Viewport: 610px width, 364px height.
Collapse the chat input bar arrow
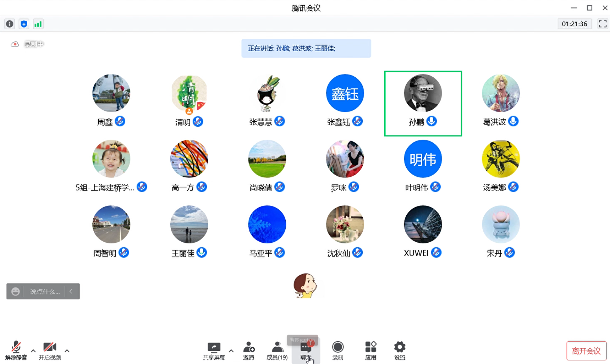tap(71, 291)
